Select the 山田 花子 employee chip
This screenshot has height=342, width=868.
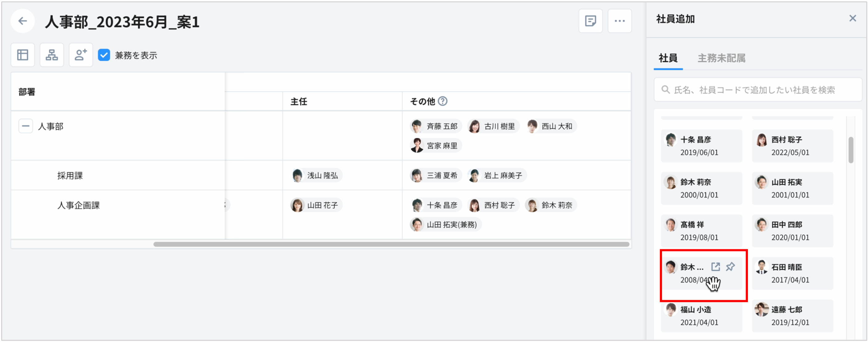(315, 205)
